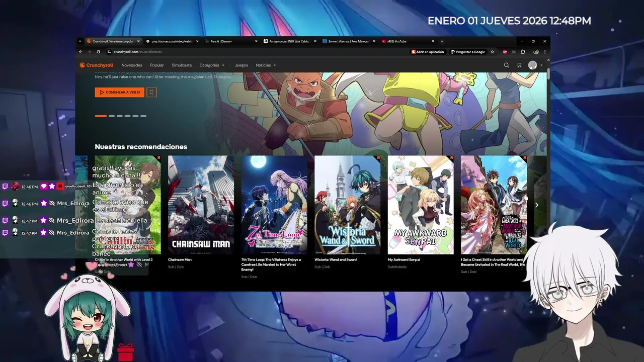Switch to the Amazon INIU Link Cable tab

(x=289, y=41)
